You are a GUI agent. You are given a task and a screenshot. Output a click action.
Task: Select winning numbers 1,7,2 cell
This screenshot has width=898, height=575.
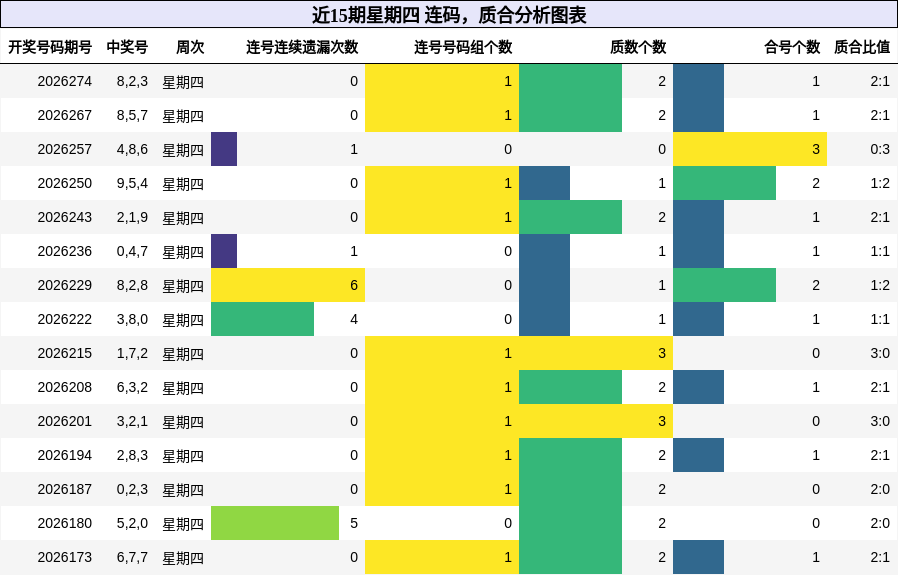(x=132, y=353)
